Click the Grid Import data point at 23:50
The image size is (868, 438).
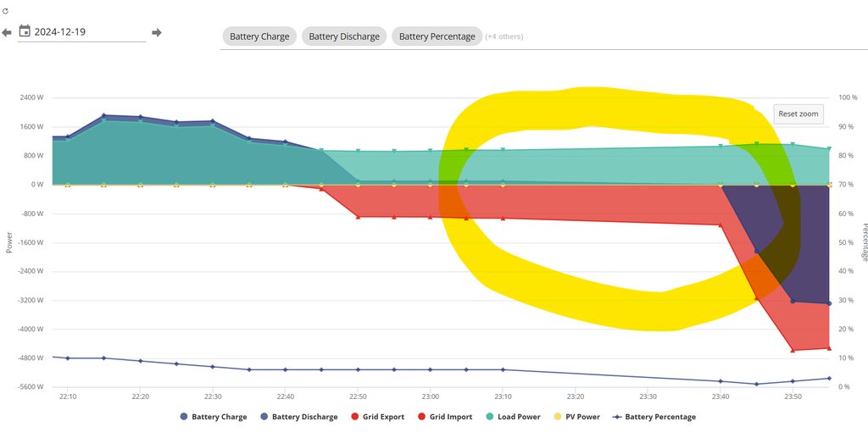tap(793, 350)
